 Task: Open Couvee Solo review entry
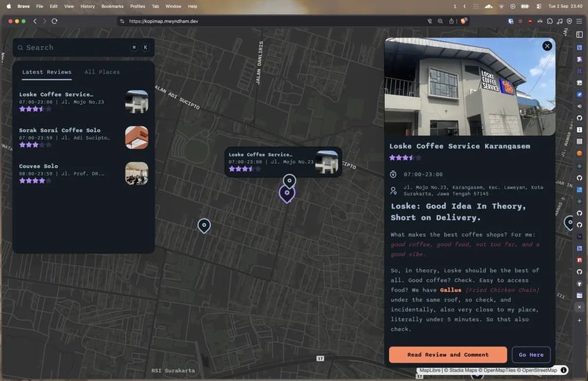point(84,173)
